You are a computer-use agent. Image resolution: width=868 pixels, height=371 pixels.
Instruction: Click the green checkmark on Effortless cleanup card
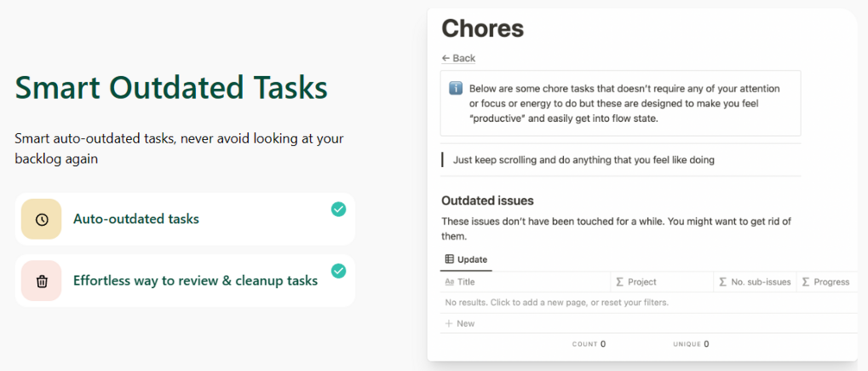(339, 271)
